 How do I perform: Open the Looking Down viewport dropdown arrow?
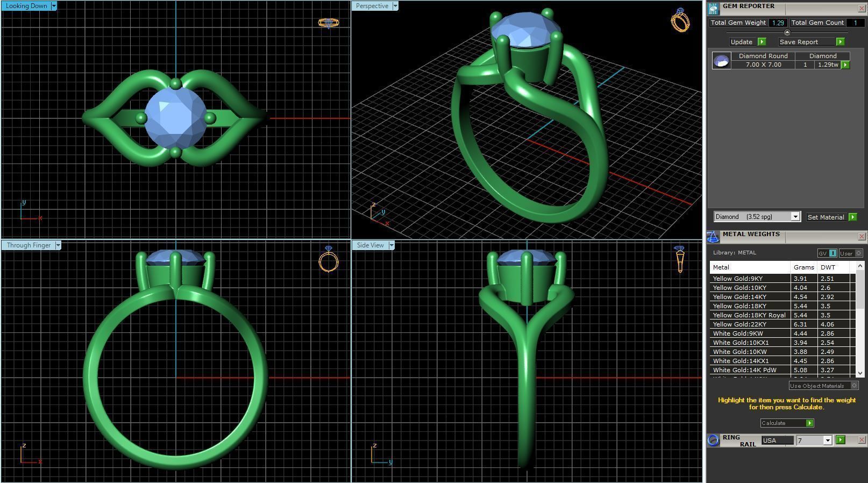point(54,6)
